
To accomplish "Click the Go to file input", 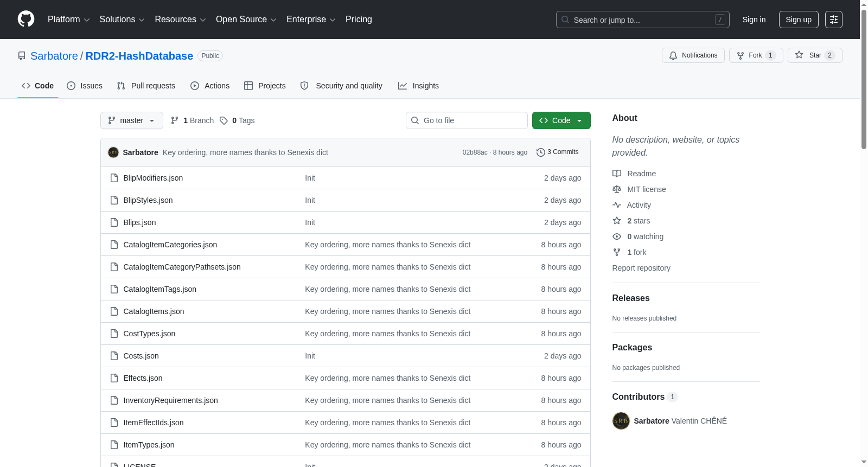I will 467,120.
